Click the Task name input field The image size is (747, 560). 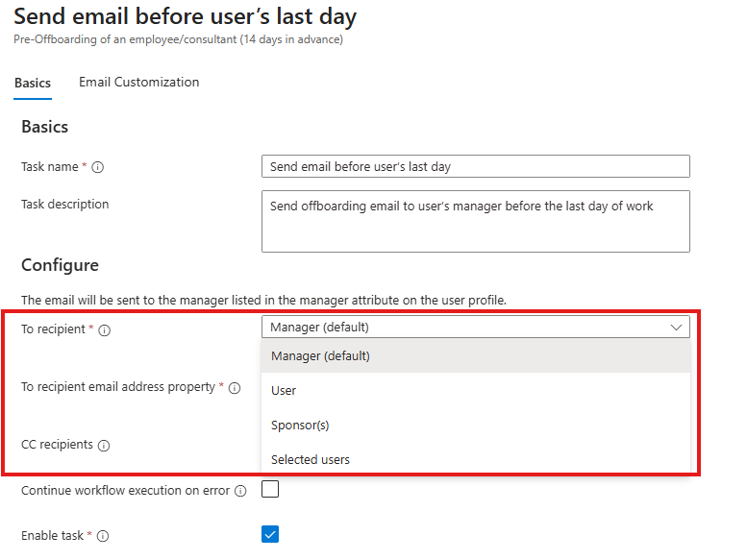tap(476, 166)
